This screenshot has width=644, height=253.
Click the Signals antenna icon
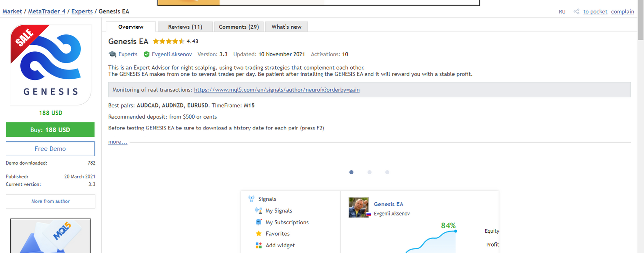251,199
